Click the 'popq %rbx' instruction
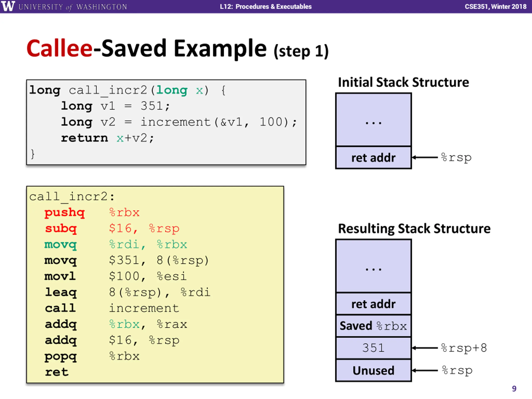Image resolution: width=532 pixels, height=399 pixels. pyautogui.click(x=92, y=357)
